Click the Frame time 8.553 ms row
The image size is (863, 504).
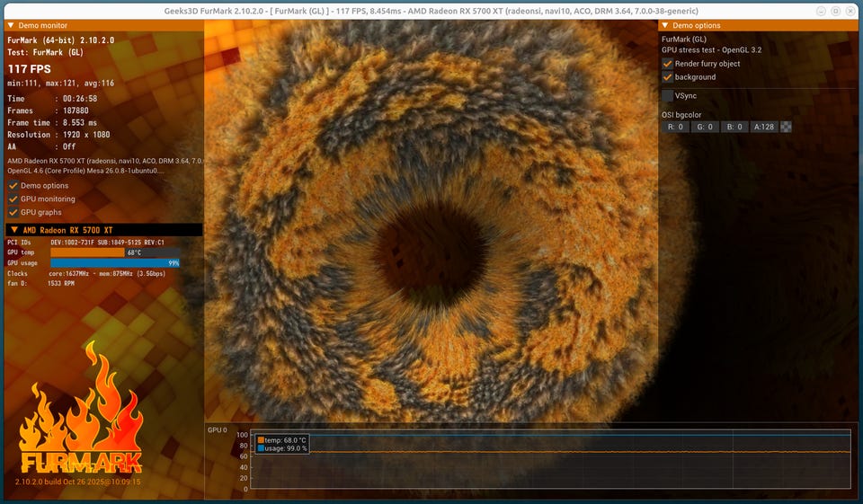tap(52, 123)
